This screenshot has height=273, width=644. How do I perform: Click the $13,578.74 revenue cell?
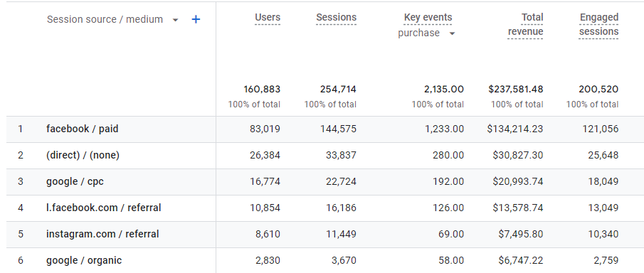point(518,208)
